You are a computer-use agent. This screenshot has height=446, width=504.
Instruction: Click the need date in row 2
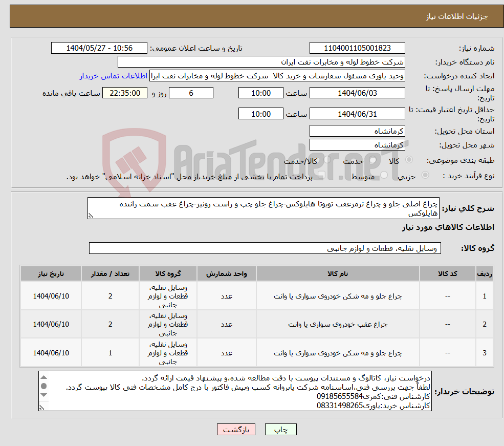51,325
